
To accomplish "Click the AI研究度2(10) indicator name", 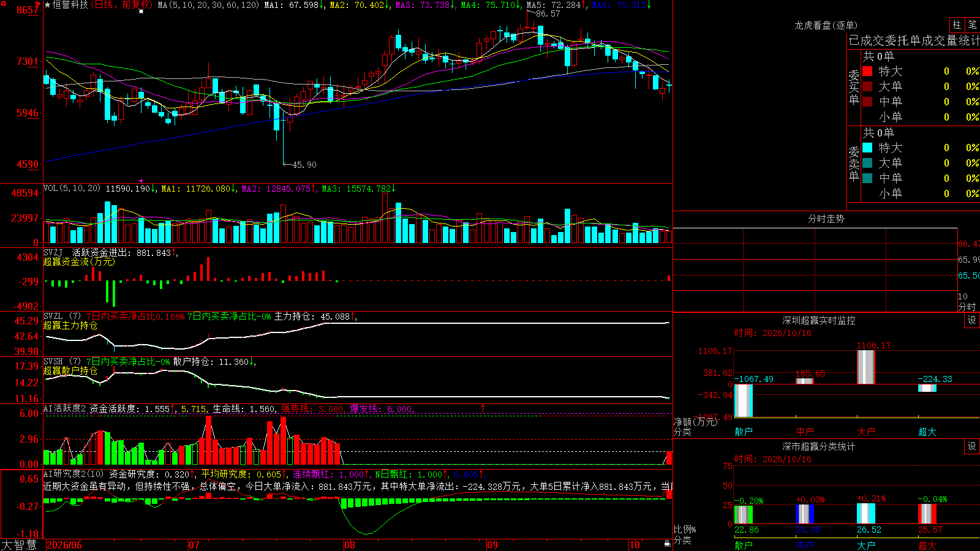I will point(74,474).
